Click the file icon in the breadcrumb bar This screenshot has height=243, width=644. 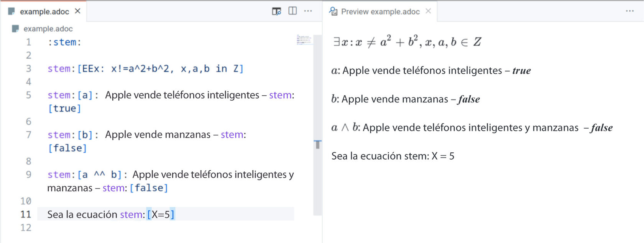click(x=15, y=28)
